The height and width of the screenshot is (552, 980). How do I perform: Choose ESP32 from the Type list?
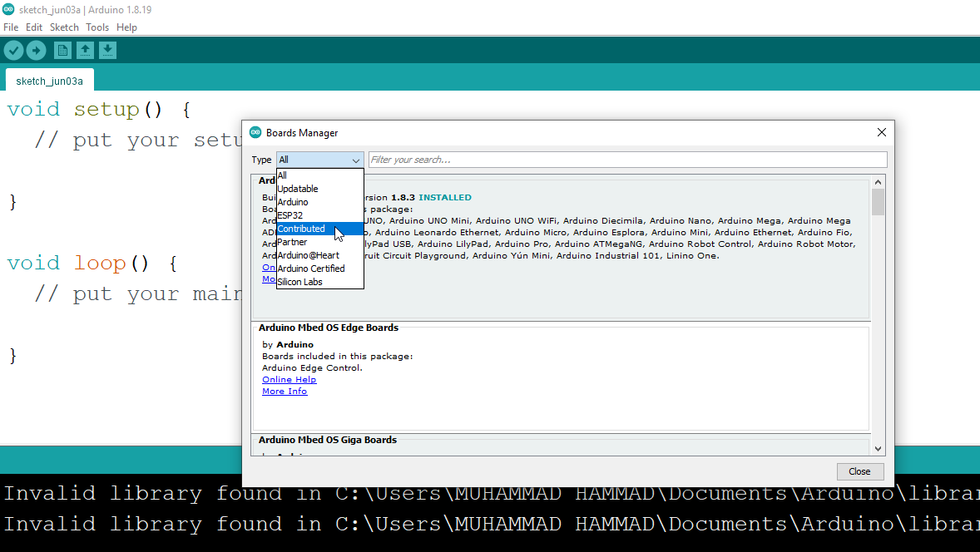click(290, 215)
